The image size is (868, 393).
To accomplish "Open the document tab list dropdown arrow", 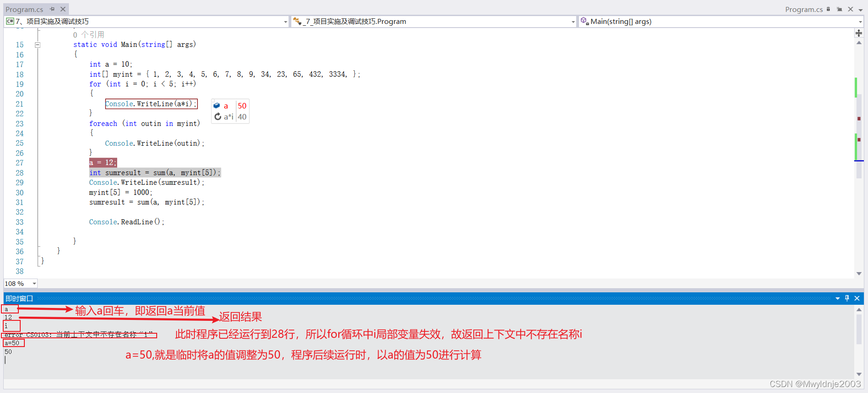I will (861, 10).
